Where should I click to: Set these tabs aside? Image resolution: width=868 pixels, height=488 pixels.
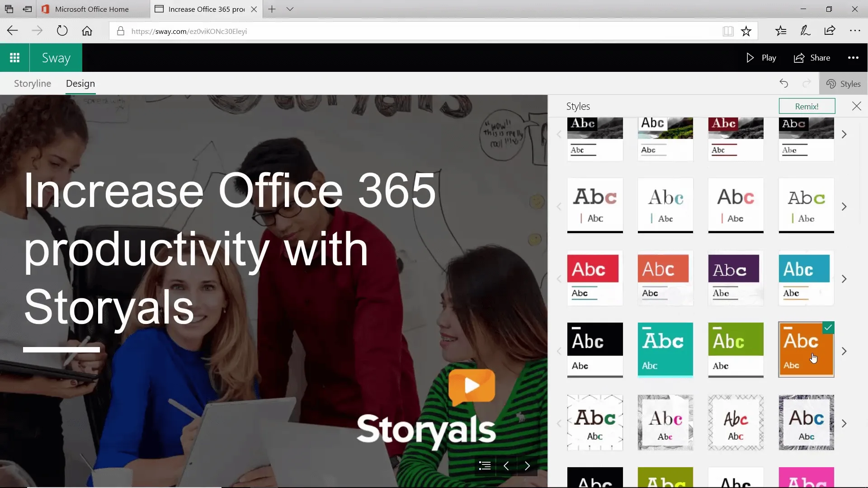(x=28, y=9)
